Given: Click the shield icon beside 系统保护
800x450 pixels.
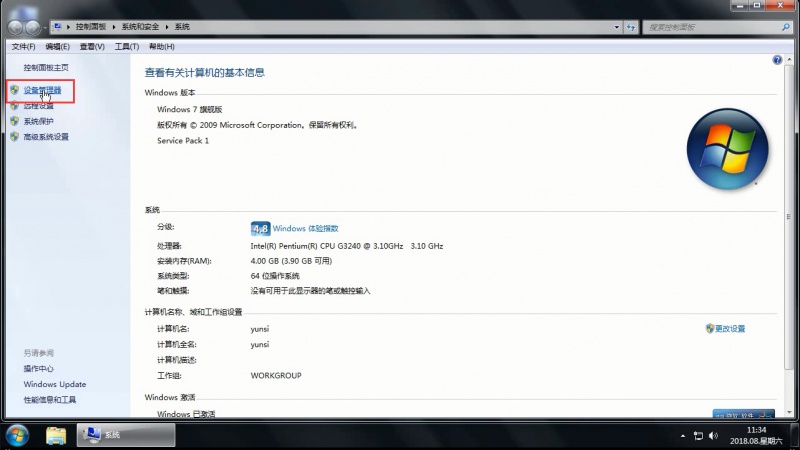Looking at the screenshot, I should pyautogui.click(x=14, y=121).
